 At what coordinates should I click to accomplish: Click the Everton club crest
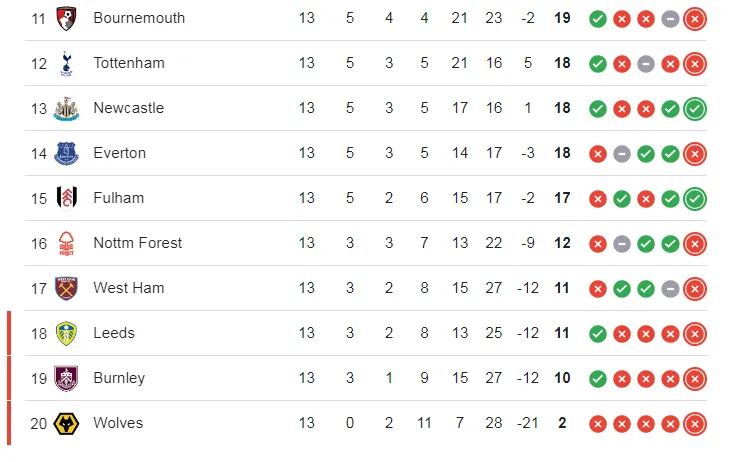(x=67, y=153)
